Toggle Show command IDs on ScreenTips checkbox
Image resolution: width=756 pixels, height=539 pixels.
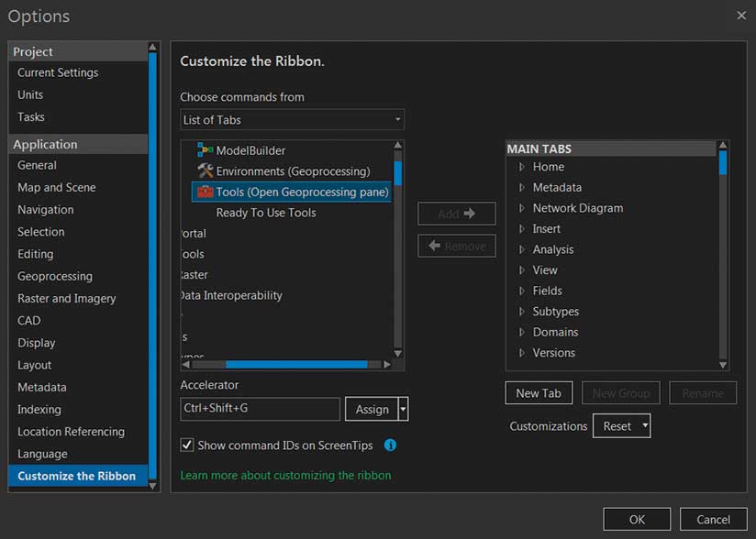[187, 445]
